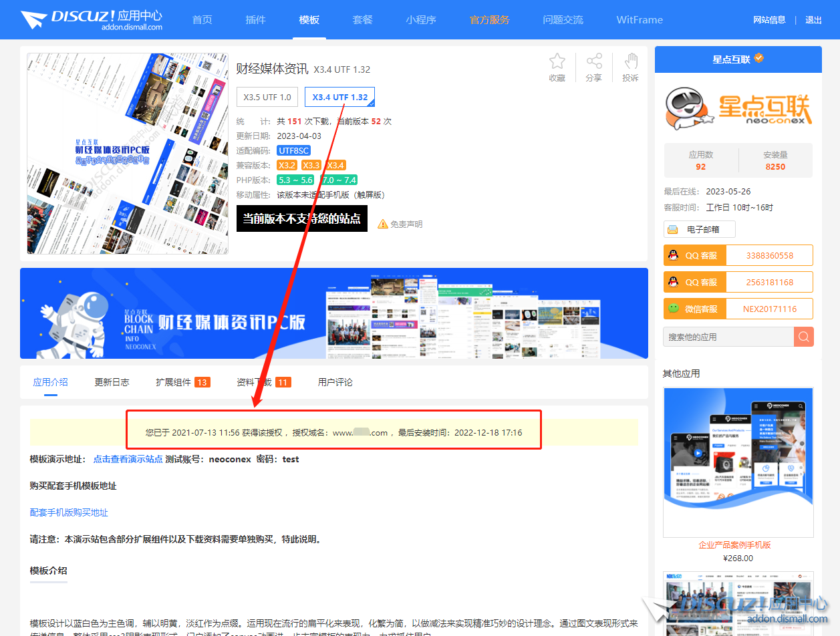Open the 首页 nav item
The width and height of the screenshot is (840, 636).
(202, 19)
